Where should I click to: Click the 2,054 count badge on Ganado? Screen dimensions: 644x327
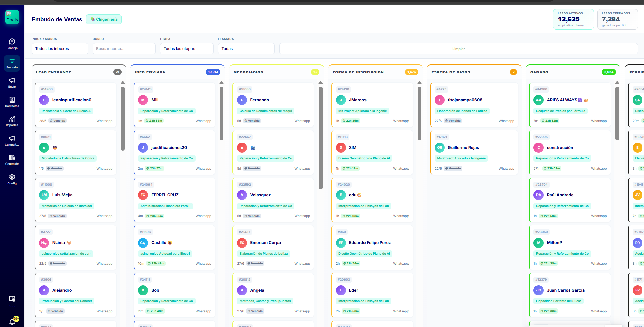pos(609,72)
